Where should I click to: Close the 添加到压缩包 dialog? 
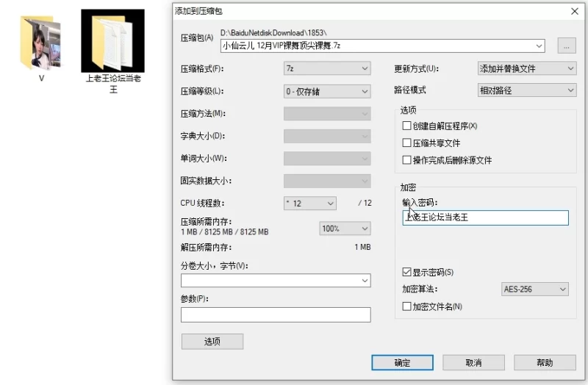[575, 11]
